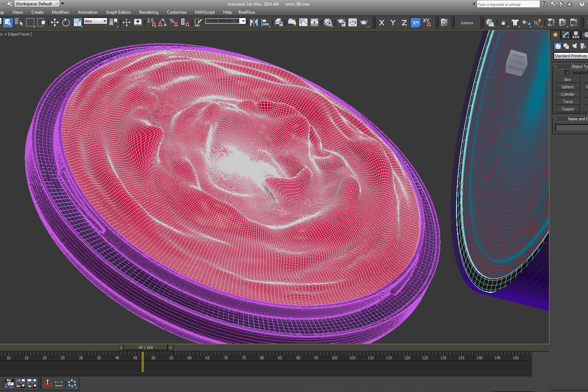
Task: Toggle the Spinner Snap button
Action: coord(185,23)
